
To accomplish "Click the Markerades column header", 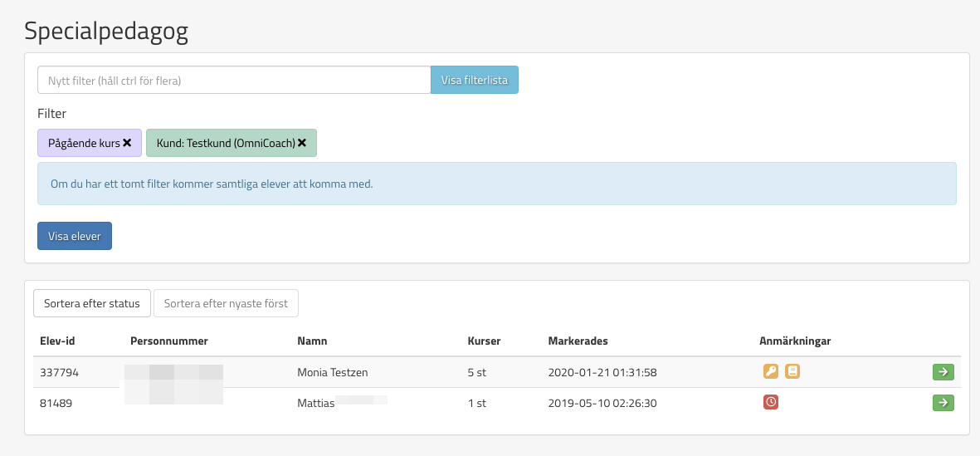I will pyautogui.click(x=578, y=341).
